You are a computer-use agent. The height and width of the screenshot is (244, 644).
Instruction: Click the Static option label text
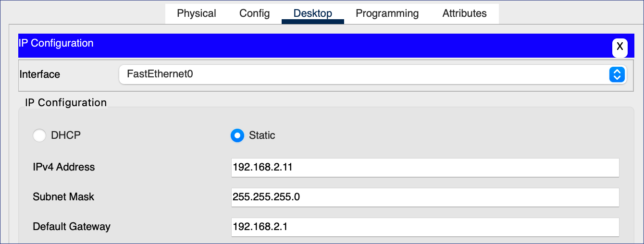tap(262, 135)
